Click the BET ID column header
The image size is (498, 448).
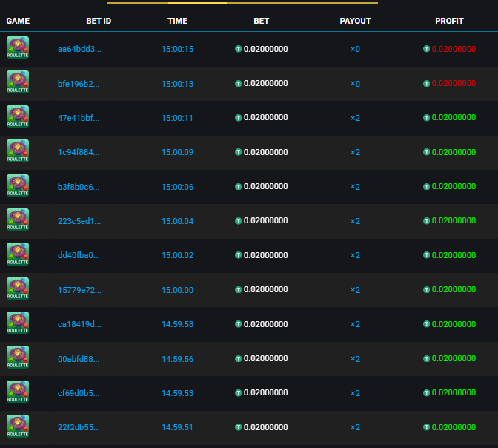(99, 21)
